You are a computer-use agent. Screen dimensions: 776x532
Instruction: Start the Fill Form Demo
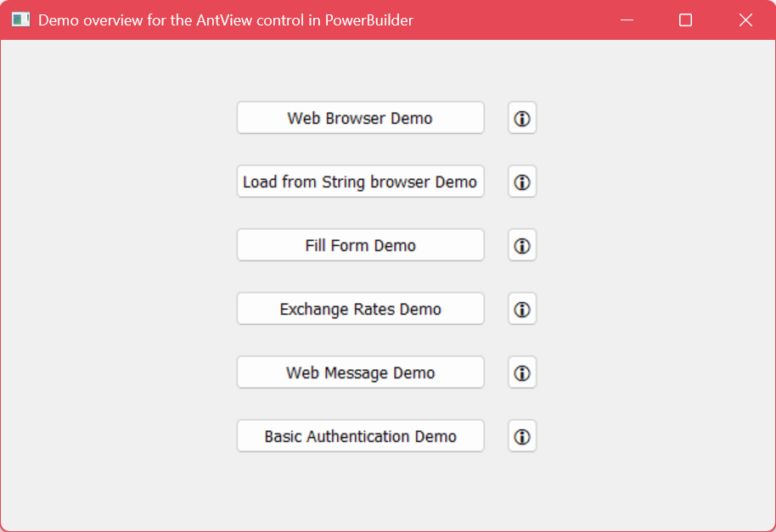point(360,245)
